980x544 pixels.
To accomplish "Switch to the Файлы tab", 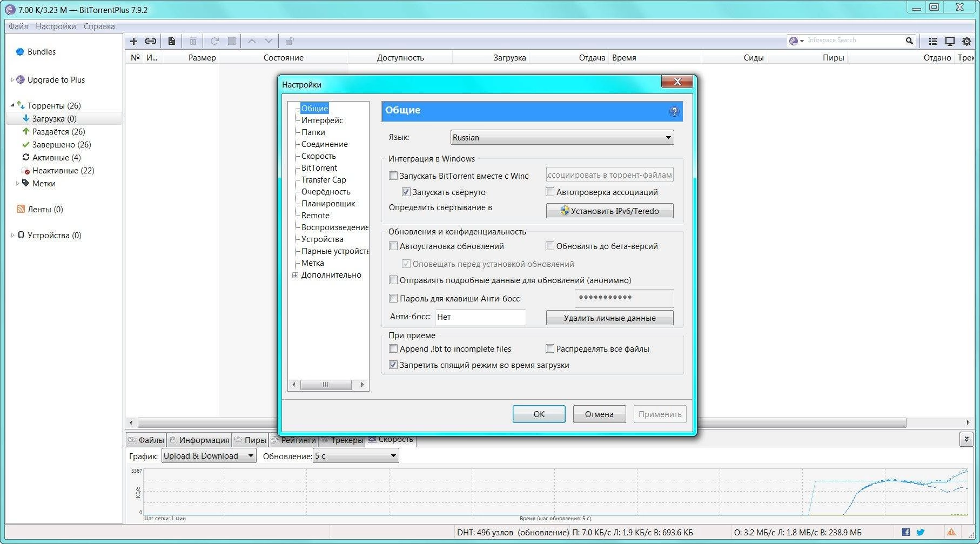I will coord(146,440).
